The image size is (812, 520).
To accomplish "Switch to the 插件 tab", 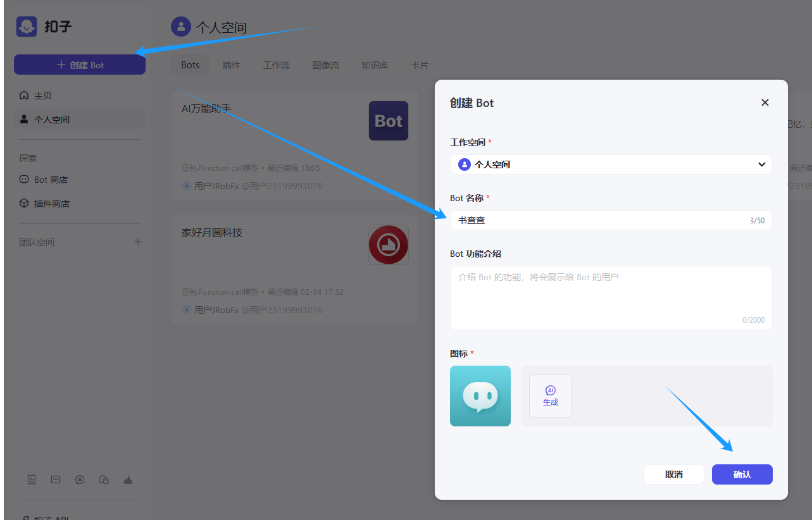I will 231,65.
